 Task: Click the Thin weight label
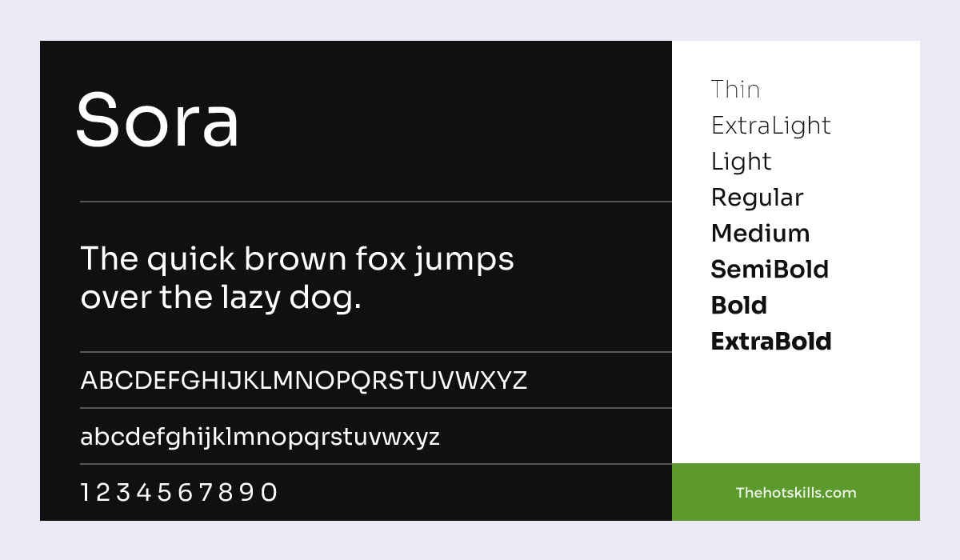(x=735, y=90)
